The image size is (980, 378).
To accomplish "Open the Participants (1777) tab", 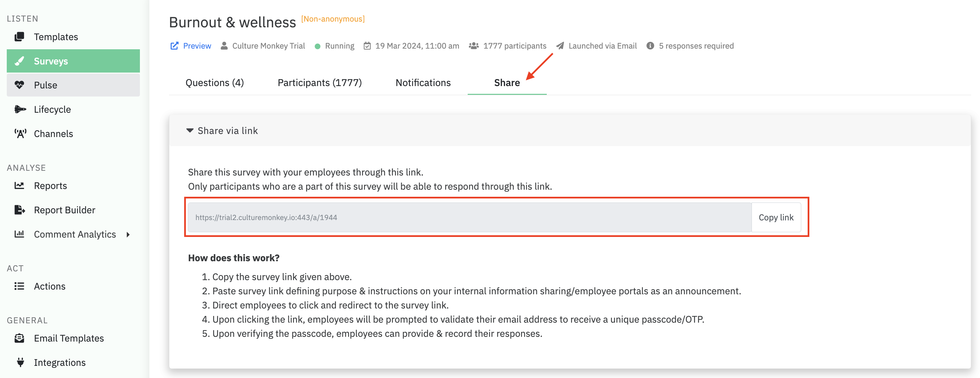I will [x=320, y=82].
